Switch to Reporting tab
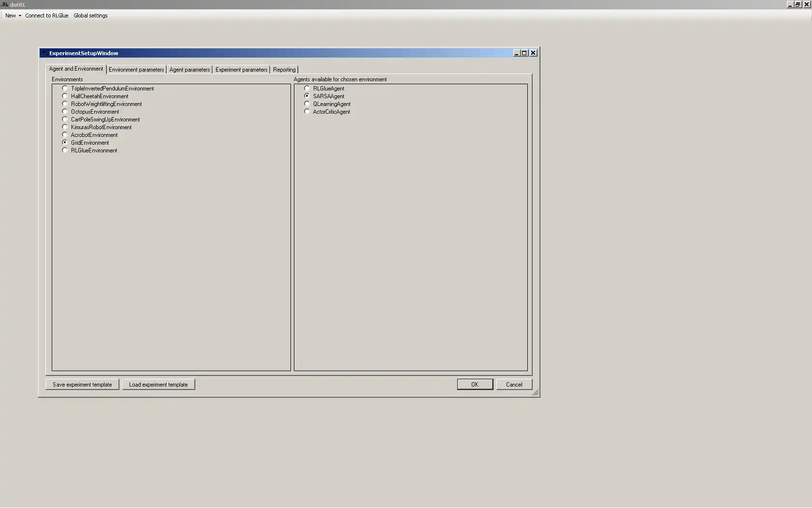This screenshot has width=812, height=508. [x=284, y=70]
